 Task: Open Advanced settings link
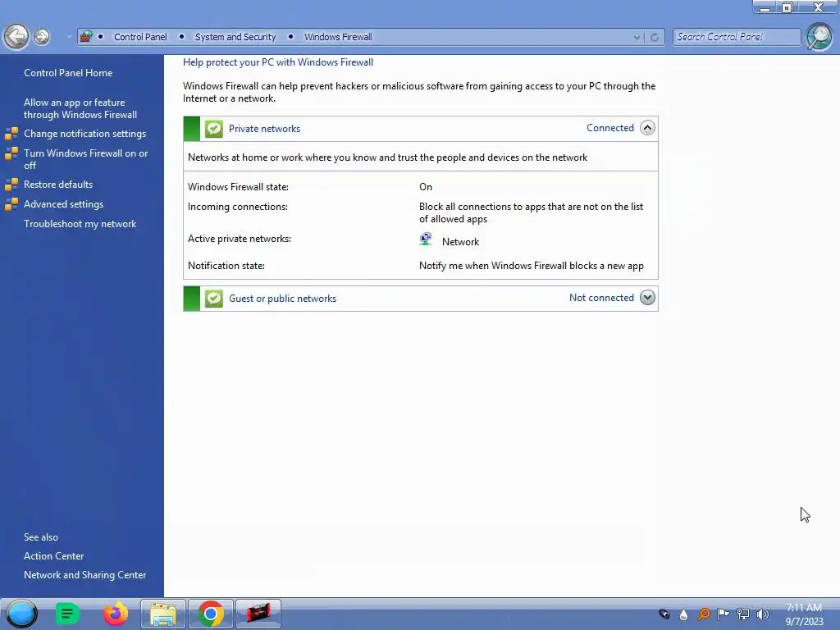[x=63, y=204]
